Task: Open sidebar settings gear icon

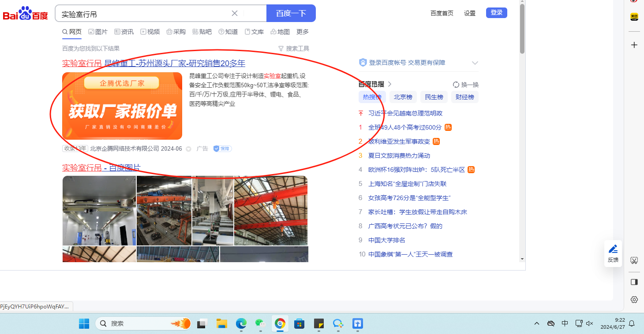Action: pos(634,300)
